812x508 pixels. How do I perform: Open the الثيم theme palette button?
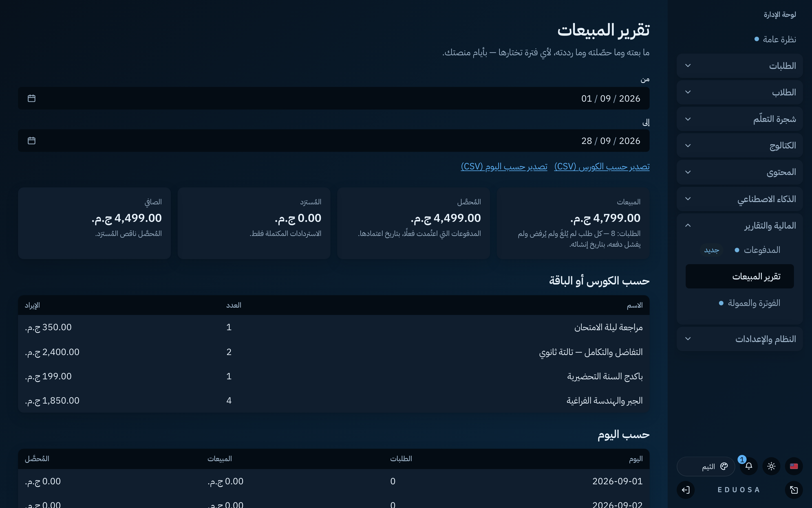(706, 466)
